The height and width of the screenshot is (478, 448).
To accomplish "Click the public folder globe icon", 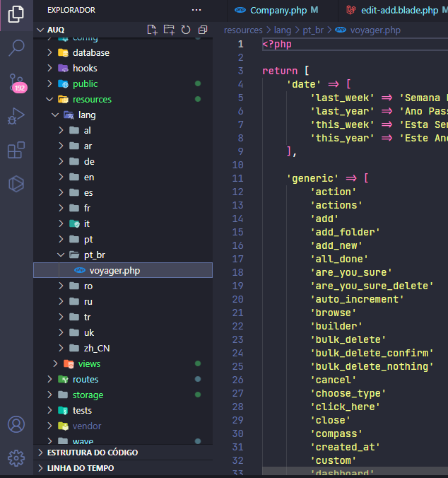I will [x=64, y=84].
